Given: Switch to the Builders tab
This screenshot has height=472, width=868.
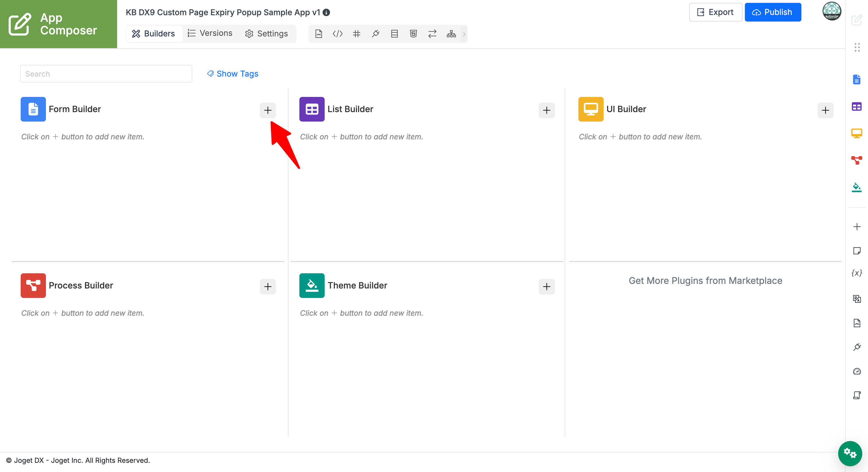Looking at the screenshot, I should [154, 34].
